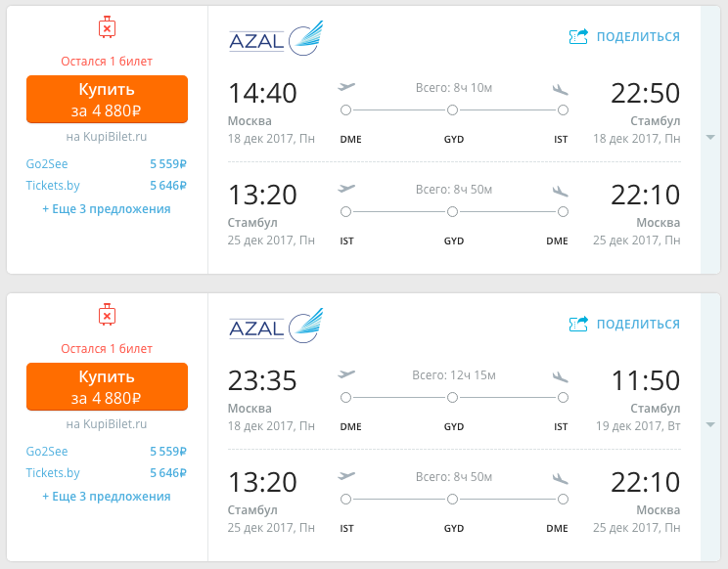The width and height of the screenshot is (728, 569).
Task: Expand first ticket details with side arrow
Action: (710, 137)
